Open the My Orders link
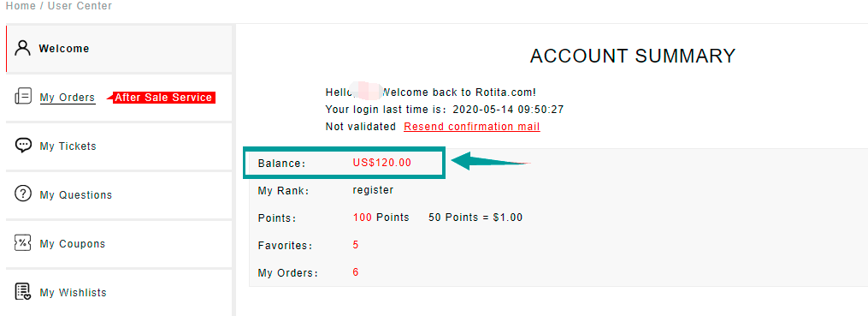 click(68, 98)
